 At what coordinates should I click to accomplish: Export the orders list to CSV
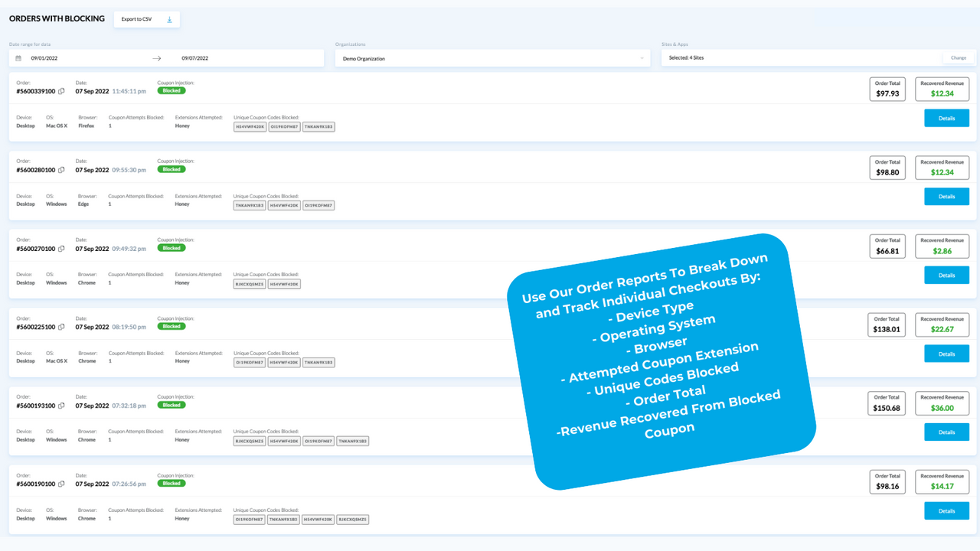147,19
